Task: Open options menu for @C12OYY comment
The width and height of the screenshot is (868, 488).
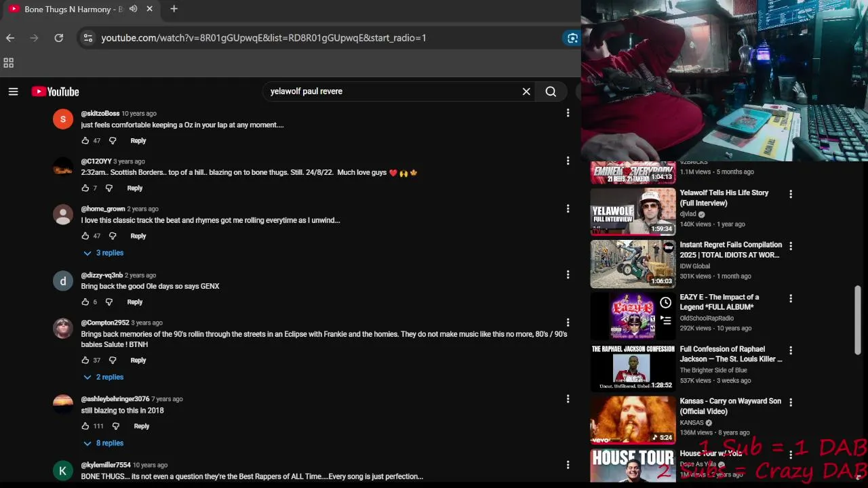Action: click(568, 161)
